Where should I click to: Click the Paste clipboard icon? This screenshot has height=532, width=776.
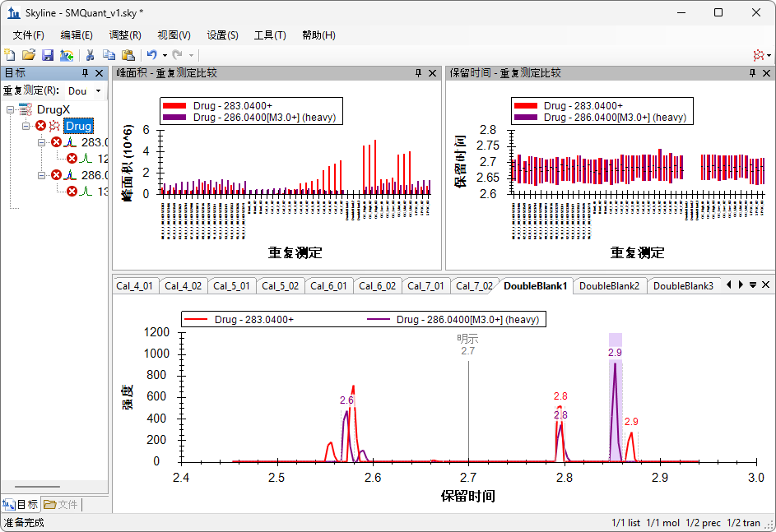[128, 55]
